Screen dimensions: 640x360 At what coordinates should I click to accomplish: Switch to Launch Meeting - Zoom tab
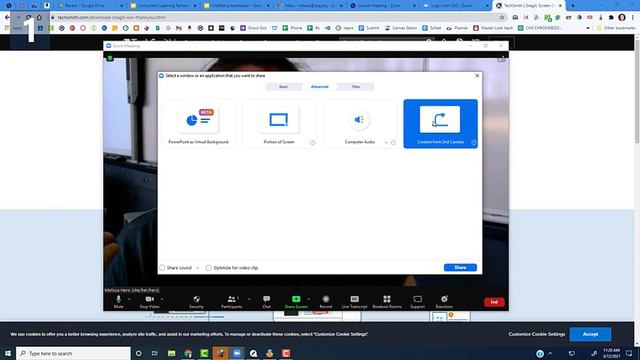click(382, 6)
